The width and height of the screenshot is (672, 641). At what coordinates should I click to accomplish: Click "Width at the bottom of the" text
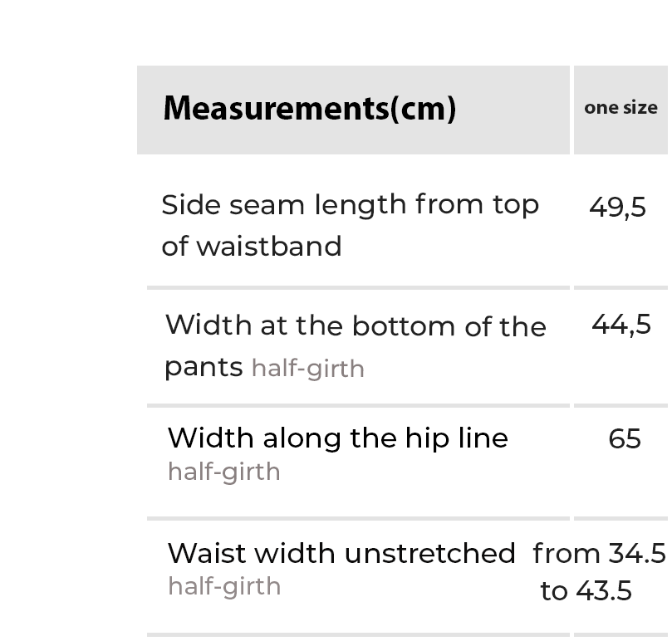click(356, 326)
